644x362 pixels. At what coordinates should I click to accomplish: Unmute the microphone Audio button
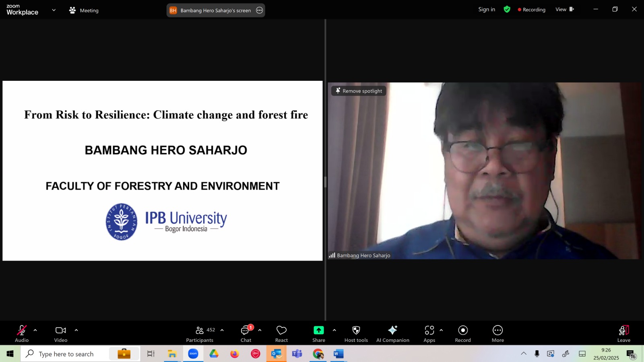tap(22, 334)
